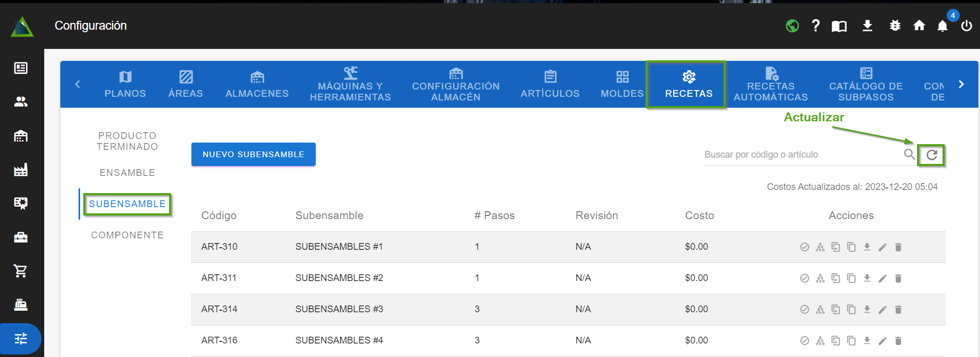Screen dimensions: 980x357
Task: Edit ART-311 with the pencil icon
Action: point(882,278)
